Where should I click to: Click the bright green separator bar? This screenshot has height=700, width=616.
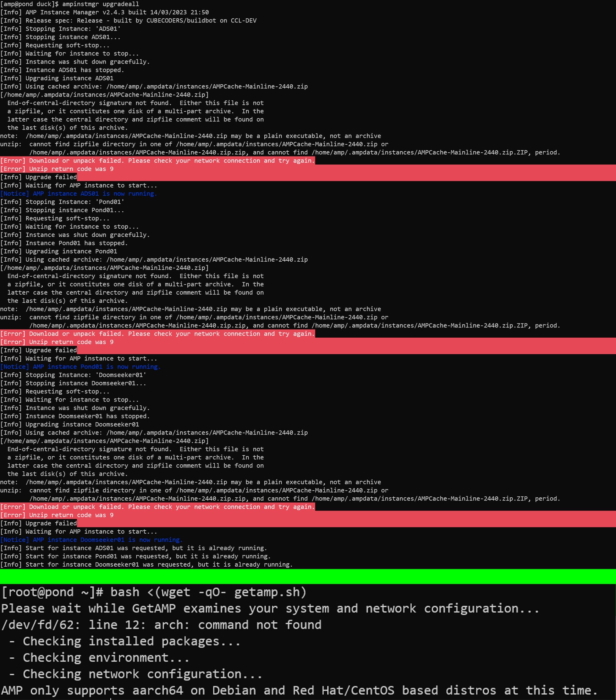(308, 576)
